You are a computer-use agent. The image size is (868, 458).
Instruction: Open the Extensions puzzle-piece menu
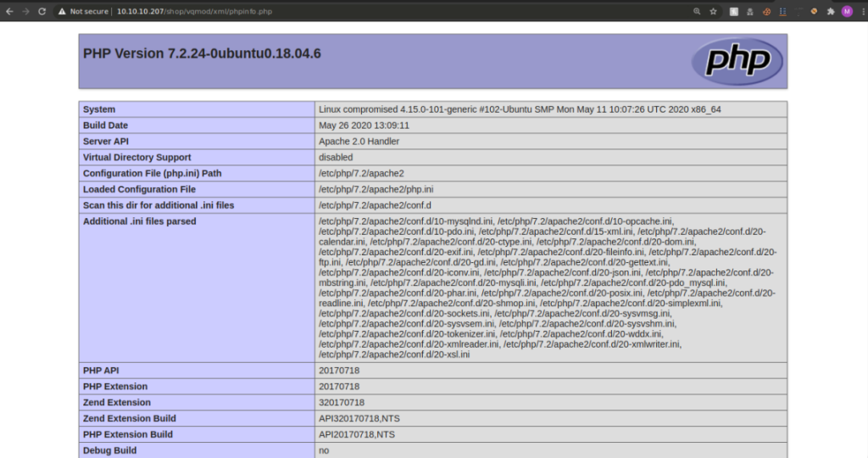pyautogui.click(x=831, y=11)
